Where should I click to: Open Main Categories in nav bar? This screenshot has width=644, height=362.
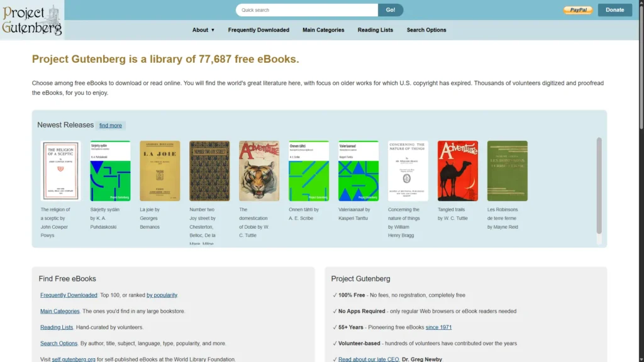(x=323, y=30)
